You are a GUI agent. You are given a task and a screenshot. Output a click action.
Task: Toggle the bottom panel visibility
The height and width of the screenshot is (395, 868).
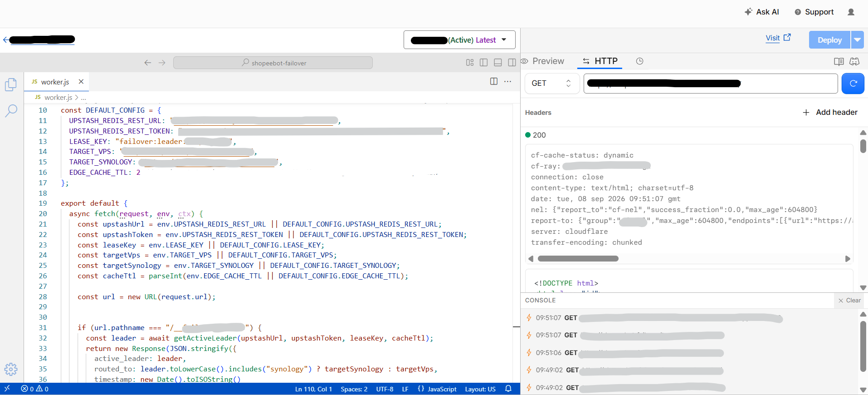(498, 63)
